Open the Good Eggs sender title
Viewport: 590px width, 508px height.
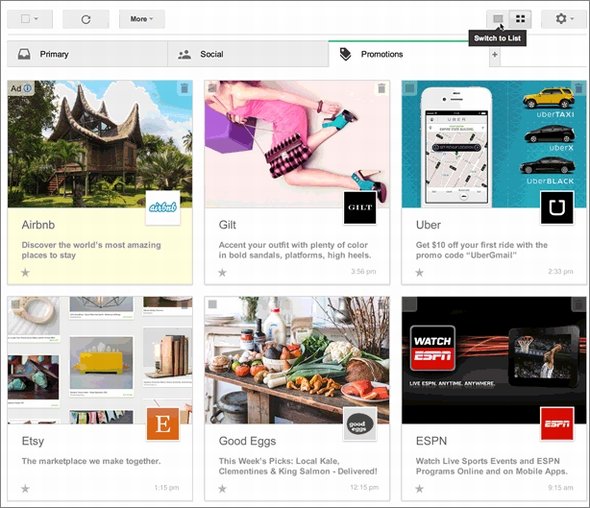pyautogui.click(x=248, y=441)
